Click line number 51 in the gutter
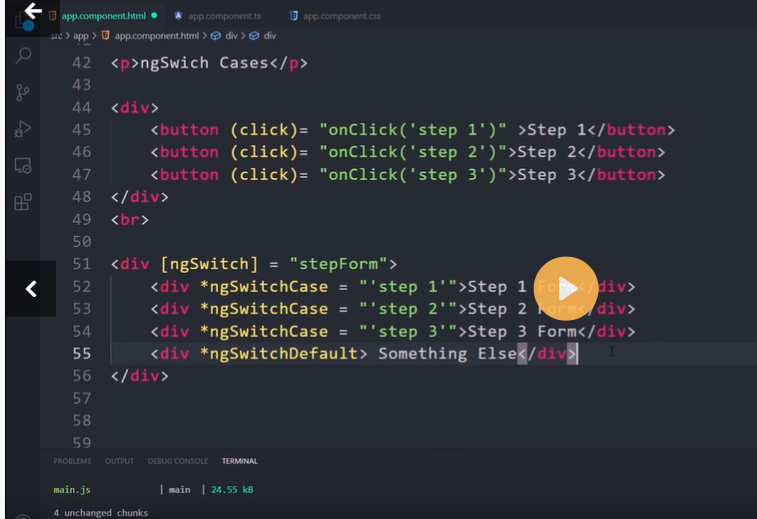The image size is (757, 519). [81, 264]
